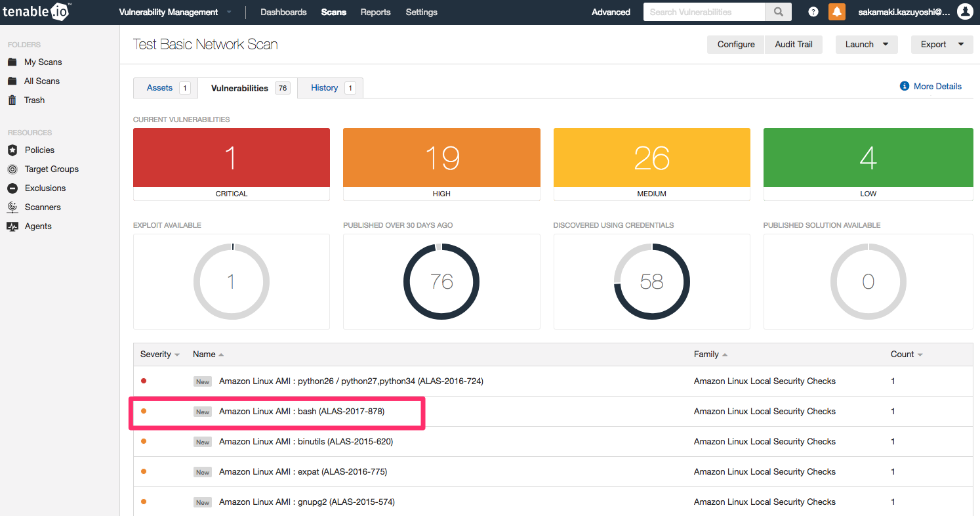Open the Export dropdown menu

pyautogui.click(x=941, y=45)
